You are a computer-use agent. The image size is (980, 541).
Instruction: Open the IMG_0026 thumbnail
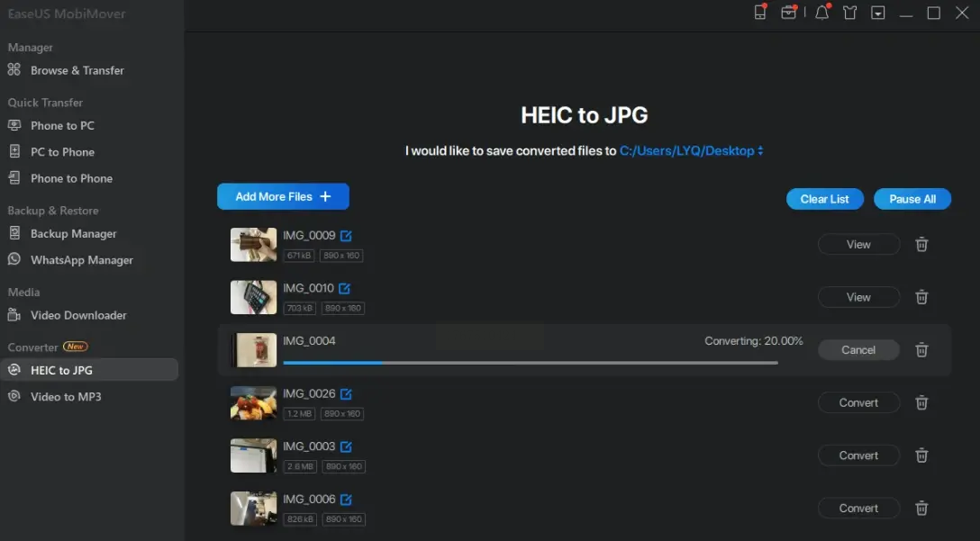(x=254, y=403)
